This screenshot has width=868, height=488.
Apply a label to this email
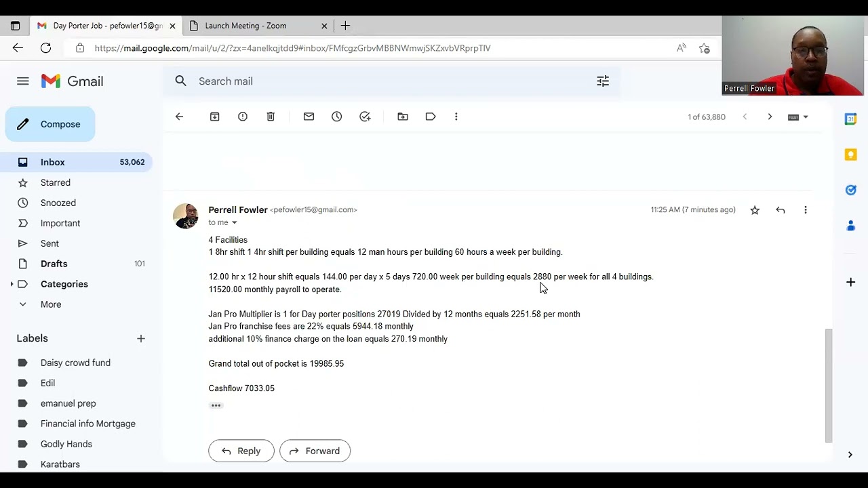(x=431, y=117)
